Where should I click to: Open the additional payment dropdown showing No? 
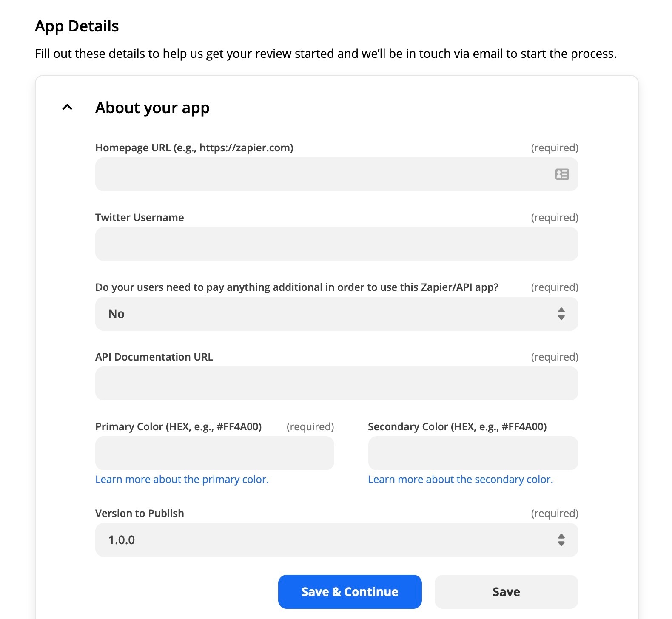[x=336, y=314]
